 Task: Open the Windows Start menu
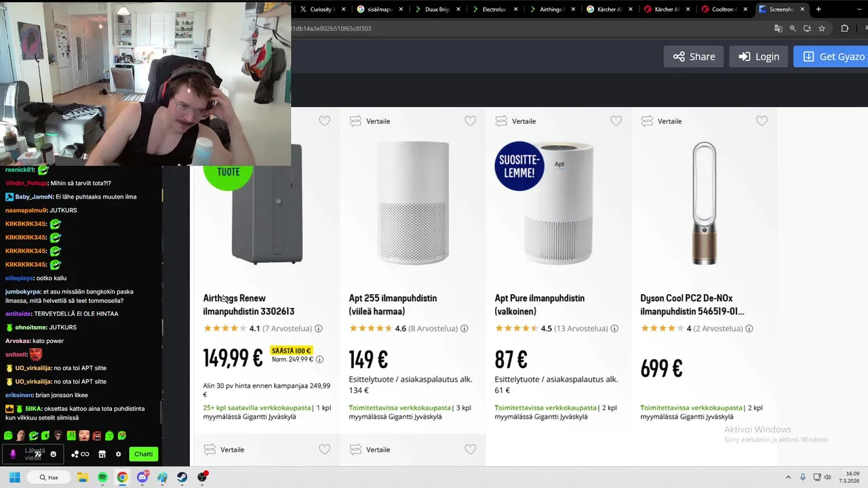pos(14,477)
